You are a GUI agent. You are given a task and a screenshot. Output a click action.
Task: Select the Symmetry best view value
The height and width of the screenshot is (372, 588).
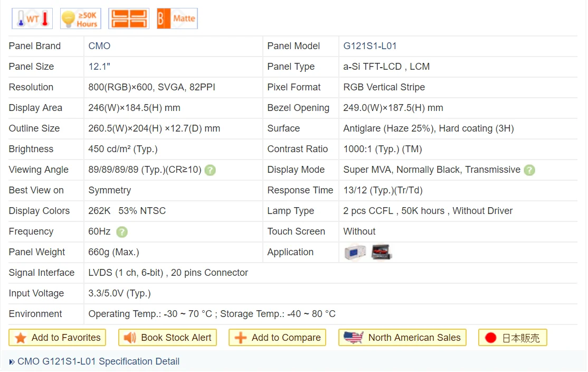[109, 190]
